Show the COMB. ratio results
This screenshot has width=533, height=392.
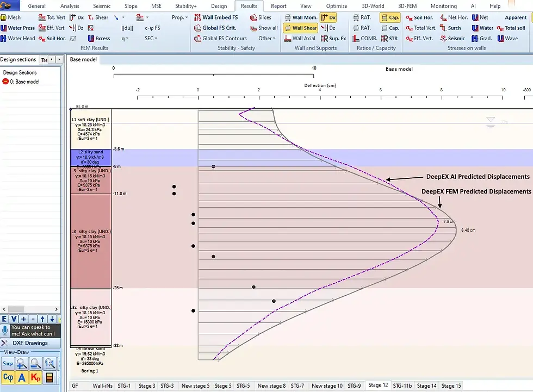click(365, 39)
